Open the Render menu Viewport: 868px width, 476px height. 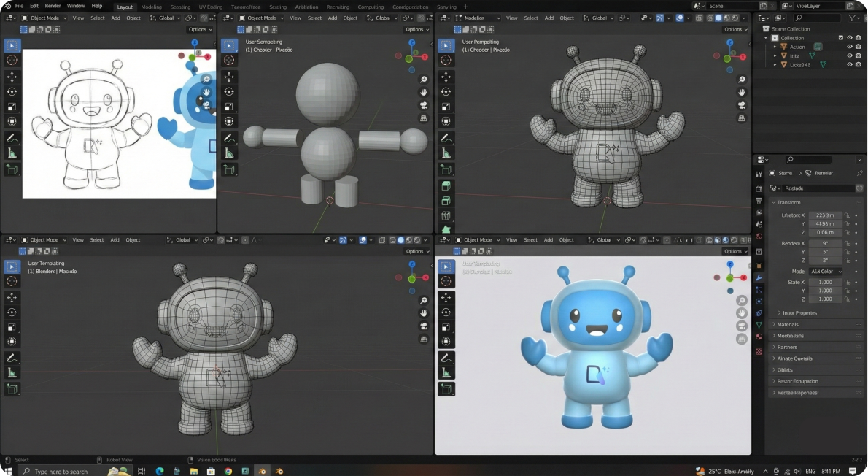tap(53, 6)
